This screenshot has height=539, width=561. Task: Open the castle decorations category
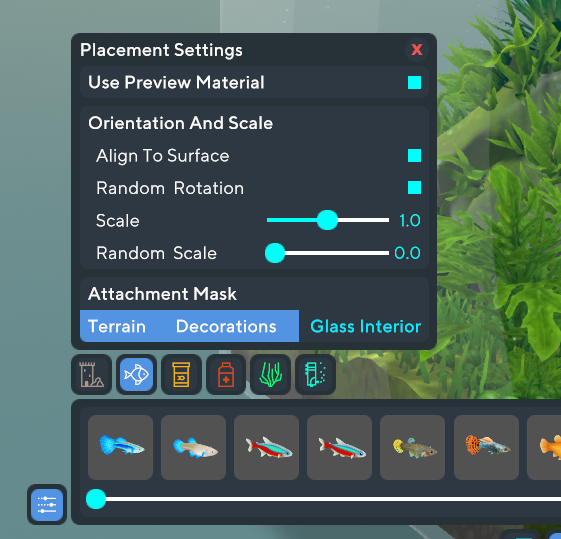coord(92,374)
